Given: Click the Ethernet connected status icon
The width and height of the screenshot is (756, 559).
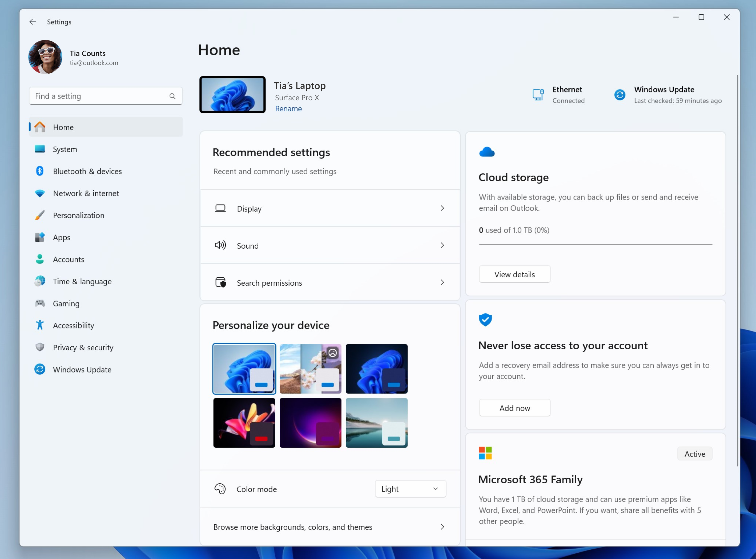Looking at the screenshot, I should click(537, 94).
